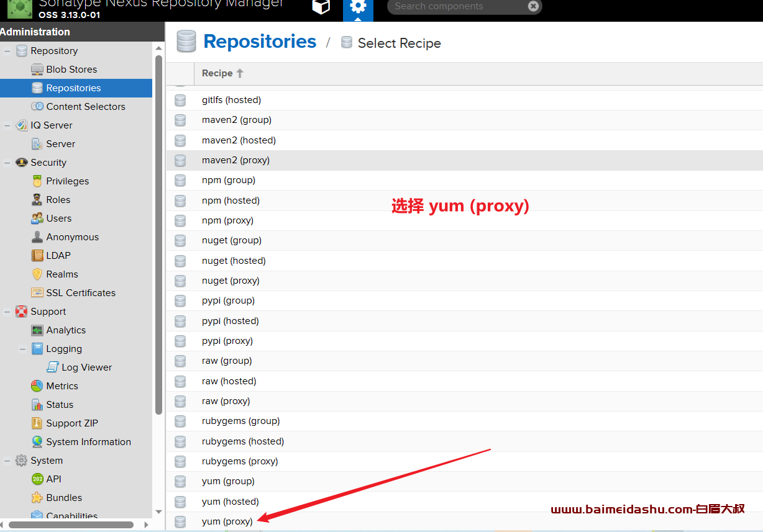Open the Browse cube icon in header
The image size is (763, 532).
coord(321,7)
